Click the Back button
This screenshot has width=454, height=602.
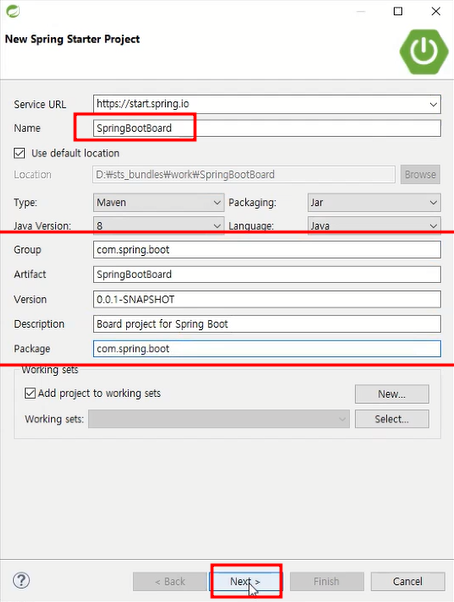(170, 581)
